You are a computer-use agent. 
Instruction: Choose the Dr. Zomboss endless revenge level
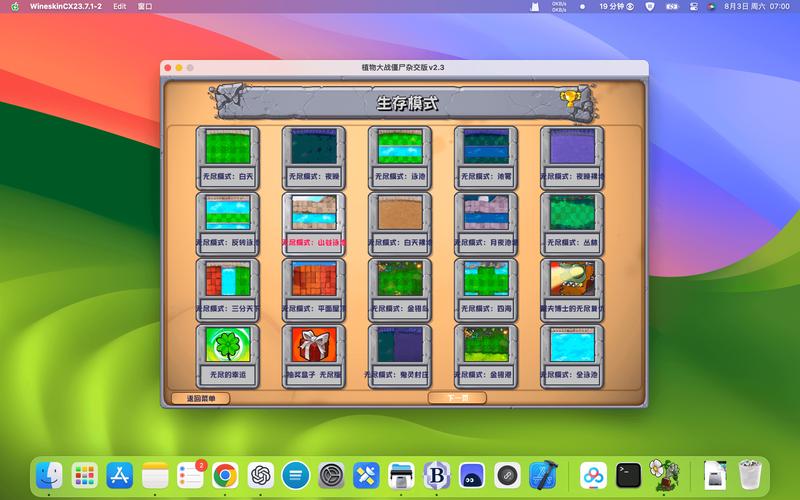(571, 280)
